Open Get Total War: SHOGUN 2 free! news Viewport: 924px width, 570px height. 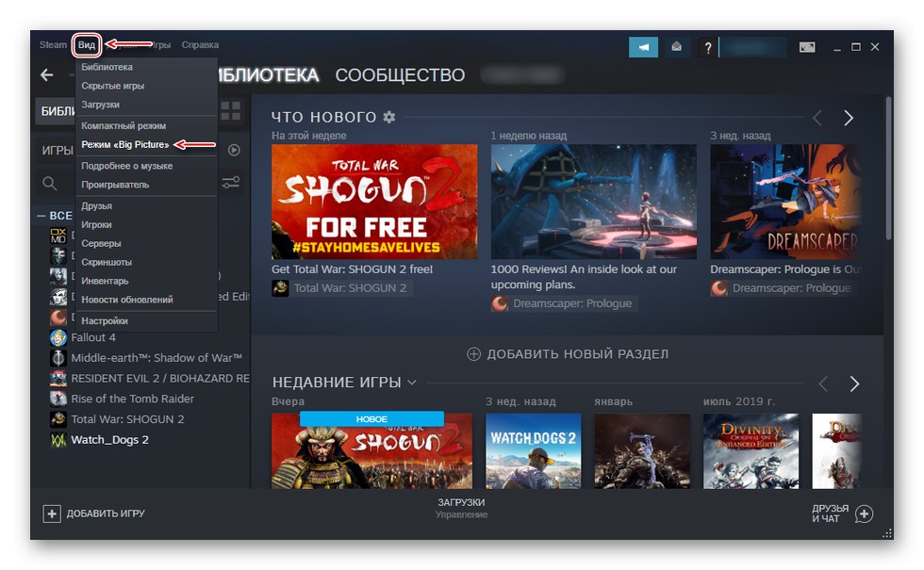(x=352, y=269)
